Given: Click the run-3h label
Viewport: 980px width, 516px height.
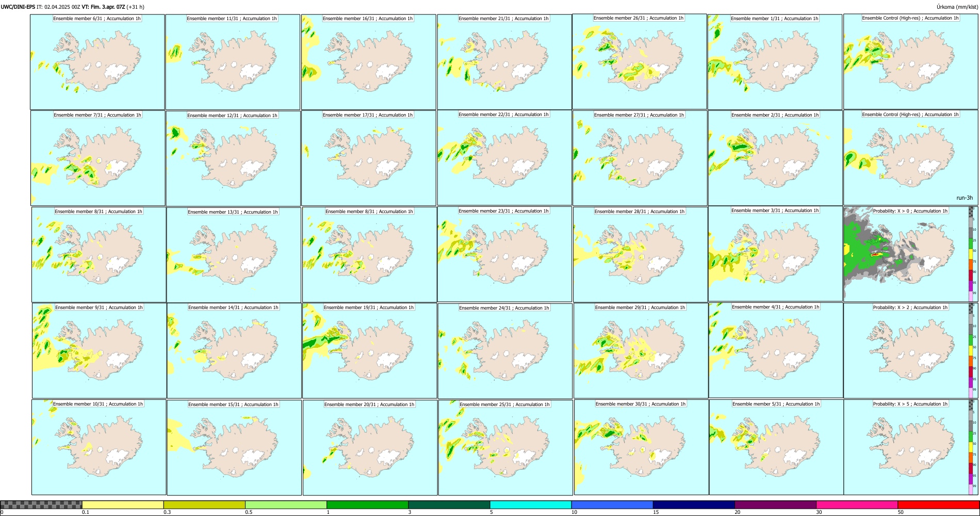Looking at the screenshot, I should pyautogui.click(x=964, y=198).
